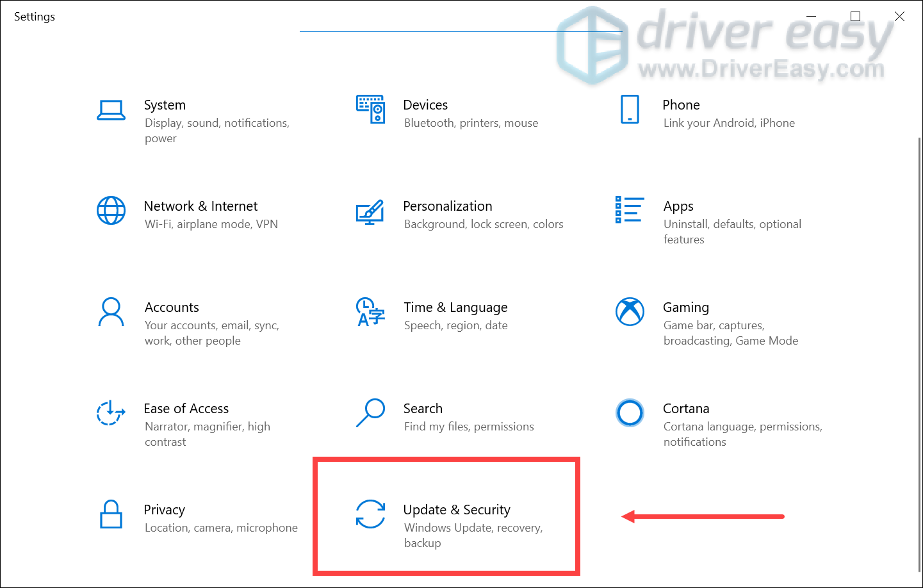The width and height of the screenshot is (923, 588).
Task: Select the Accounts person icon
Action: click(x=111, y=312)
